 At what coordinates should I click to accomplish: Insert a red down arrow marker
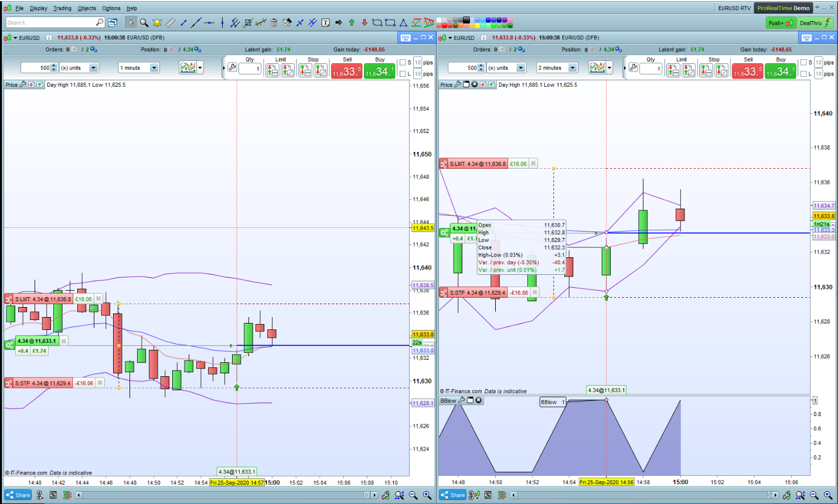click(x=365, y=23)
